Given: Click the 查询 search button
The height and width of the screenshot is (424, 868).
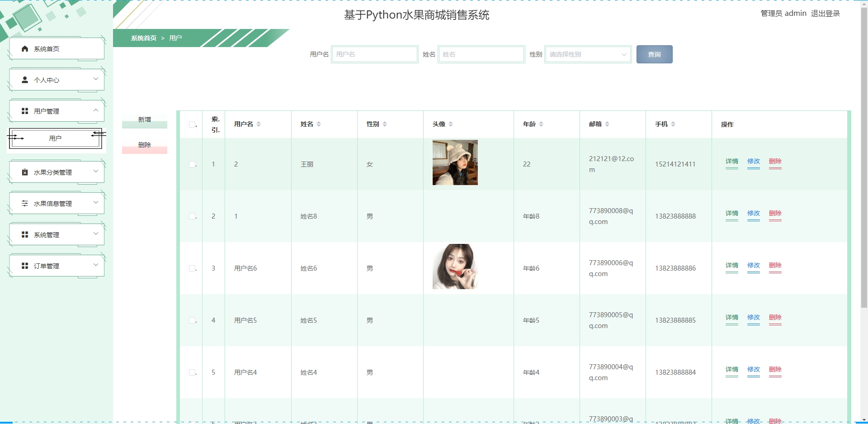Looking at the screenshot, I should click(x=654, y=54).
